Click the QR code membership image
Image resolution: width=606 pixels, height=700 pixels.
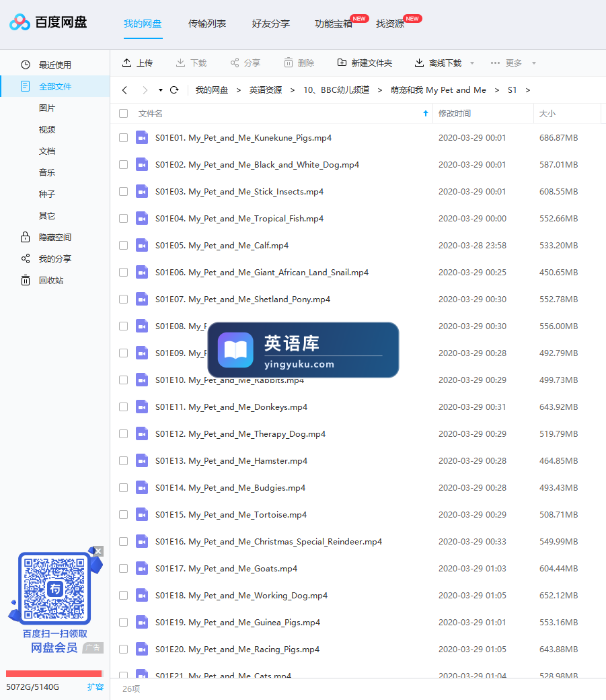click(x=54, y=588)
